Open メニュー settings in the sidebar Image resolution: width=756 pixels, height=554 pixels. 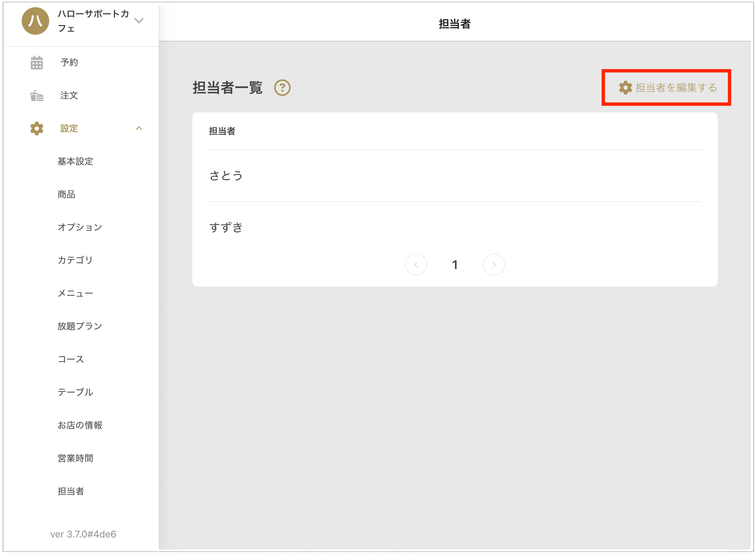pos(75,293)
